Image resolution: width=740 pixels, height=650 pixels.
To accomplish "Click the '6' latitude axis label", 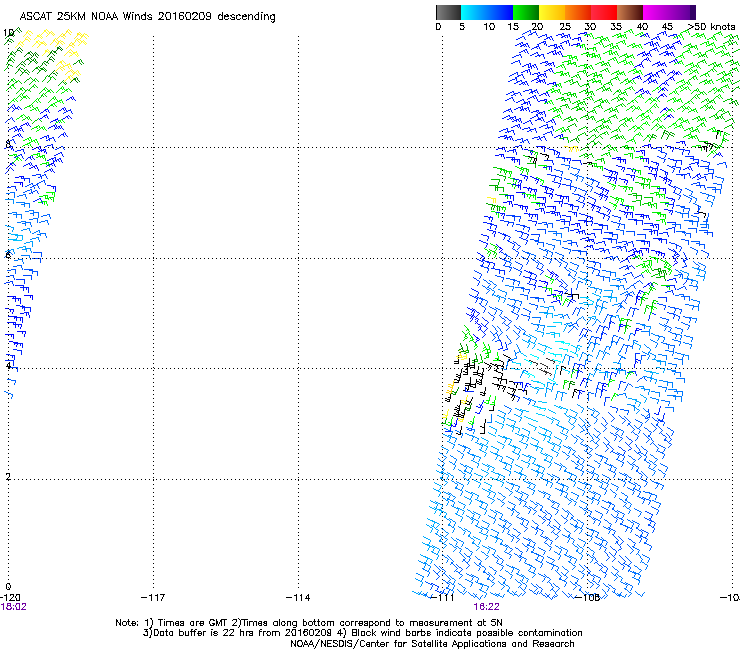I will coord(8,255).
